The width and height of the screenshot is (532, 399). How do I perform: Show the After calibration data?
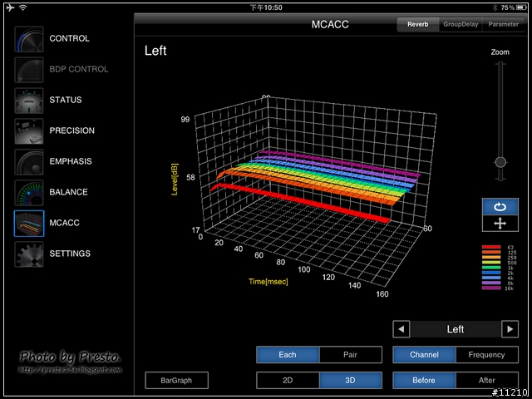pyautogui.click(x=487, y=381)
